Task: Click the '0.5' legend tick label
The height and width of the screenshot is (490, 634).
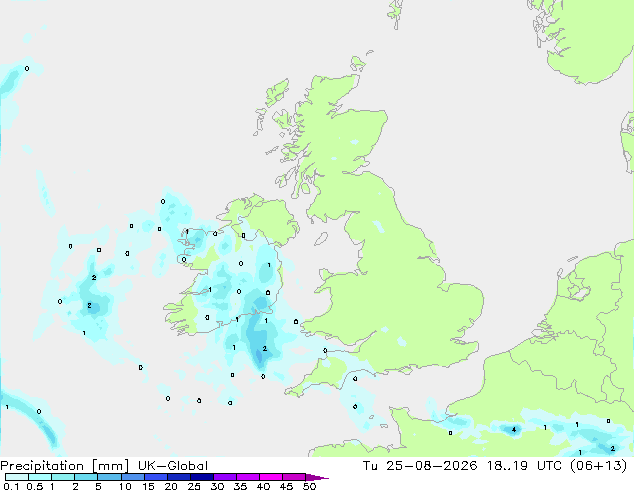Action: 35,486
